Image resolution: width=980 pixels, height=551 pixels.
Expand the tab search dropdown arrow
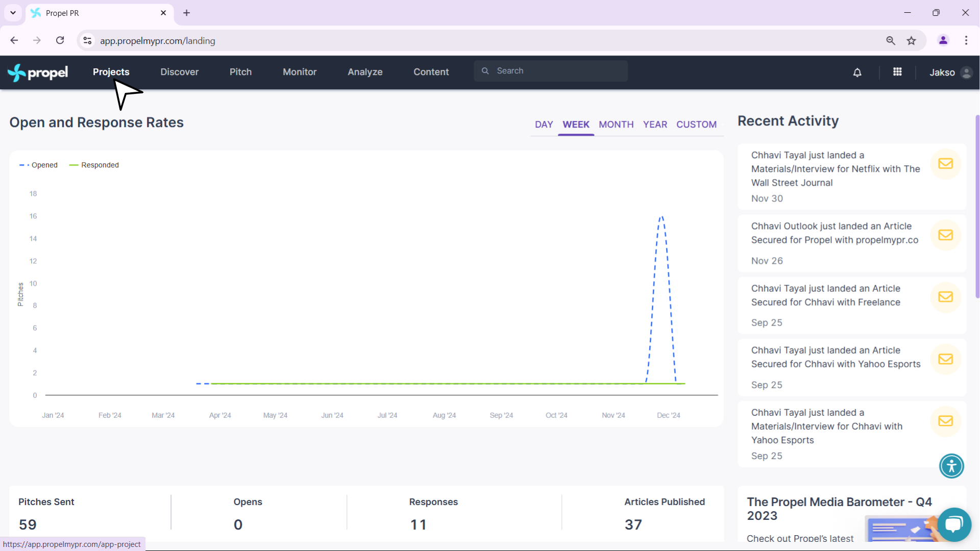point(13,13)
